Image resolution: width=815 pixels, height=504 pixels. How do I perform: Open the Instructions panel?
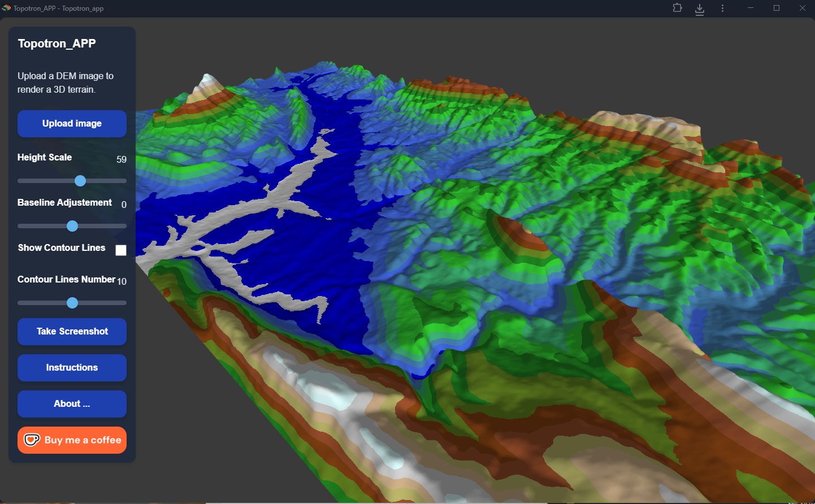[72, 368]
